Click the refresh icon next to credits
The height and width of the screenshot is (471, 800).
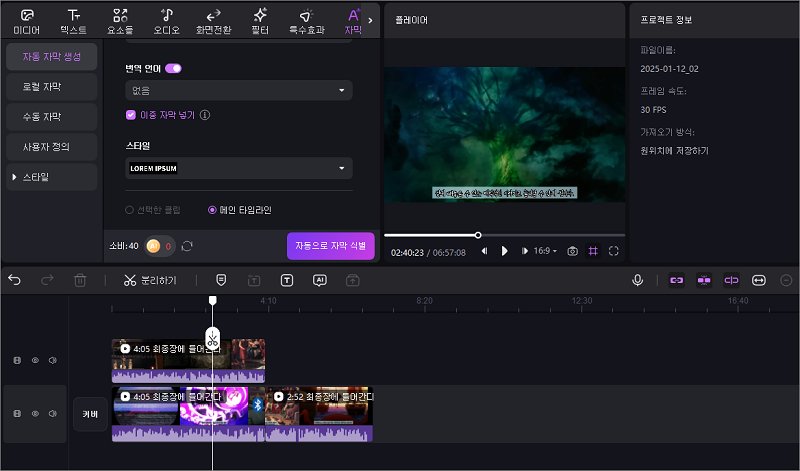pos(187,246)
